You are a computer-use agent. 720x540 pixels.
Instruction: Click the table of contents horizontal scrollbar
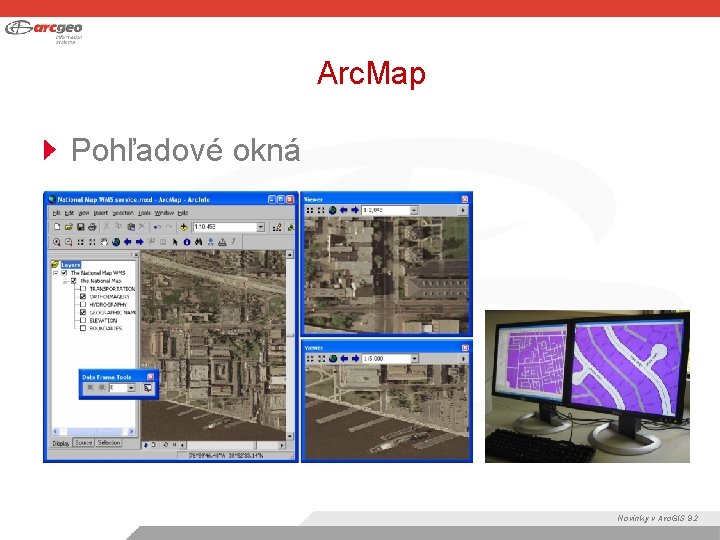point(94,432)
